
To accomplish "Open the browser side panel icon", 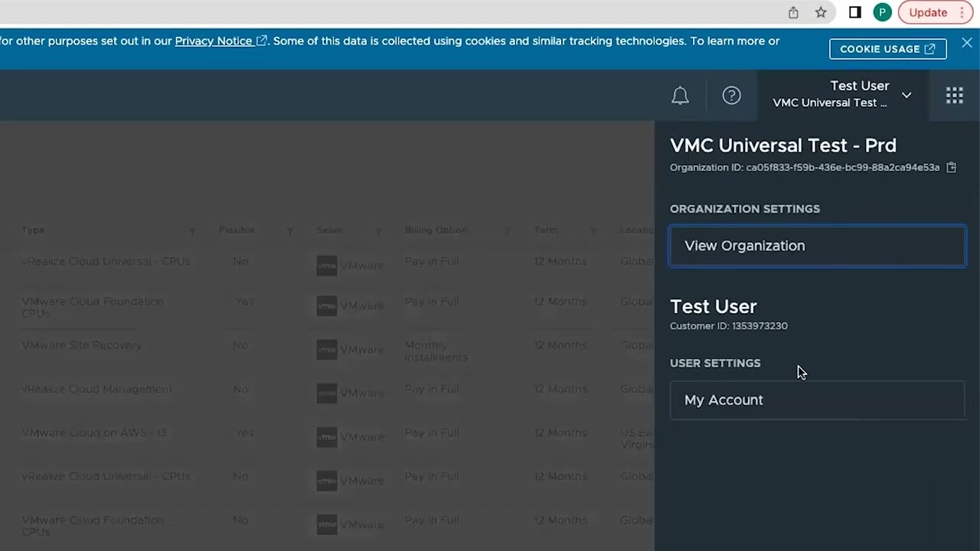I will click(x=855, y=12).
